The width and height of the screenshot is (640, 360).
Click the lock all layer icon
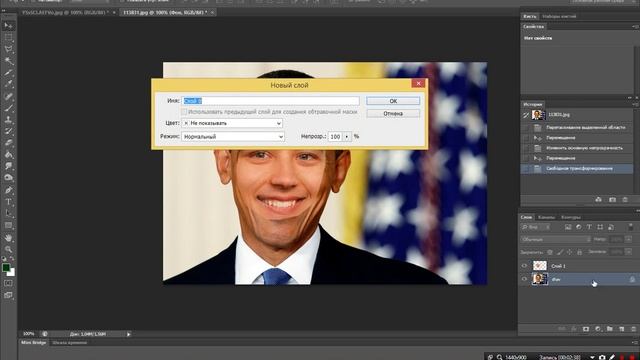579,252
